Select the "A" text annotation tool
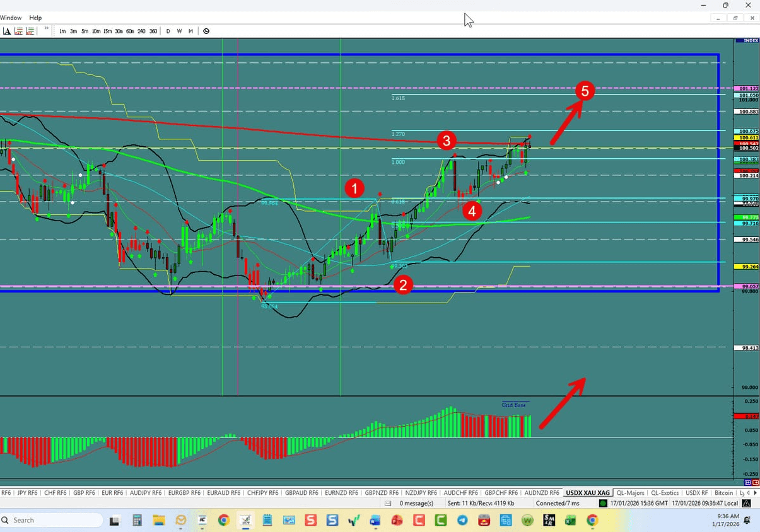Image resolution: width=760 pixels, height=532 pixels. point(8,30)
